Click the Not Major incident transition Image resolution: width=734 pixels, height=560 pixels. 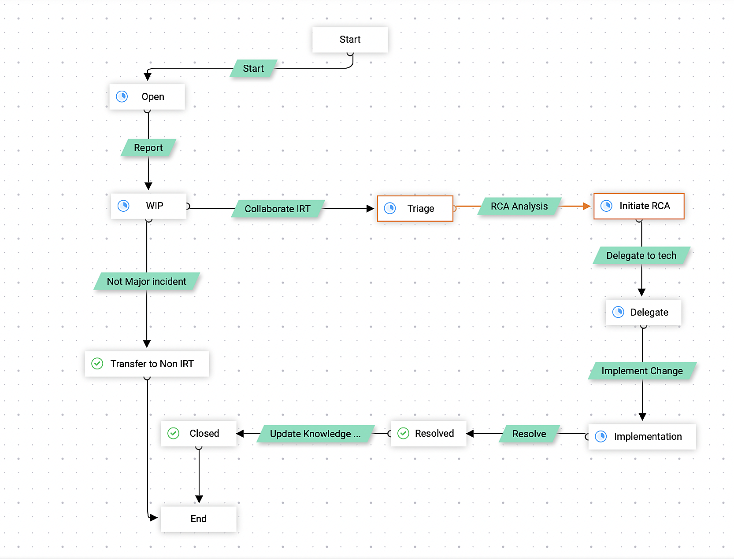[147, 281]
